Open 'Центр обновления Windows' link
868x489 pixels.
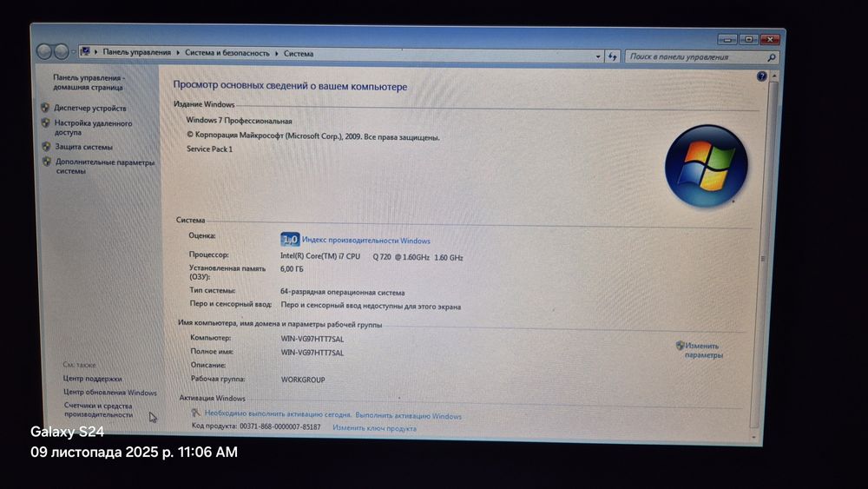coord(109,392)
